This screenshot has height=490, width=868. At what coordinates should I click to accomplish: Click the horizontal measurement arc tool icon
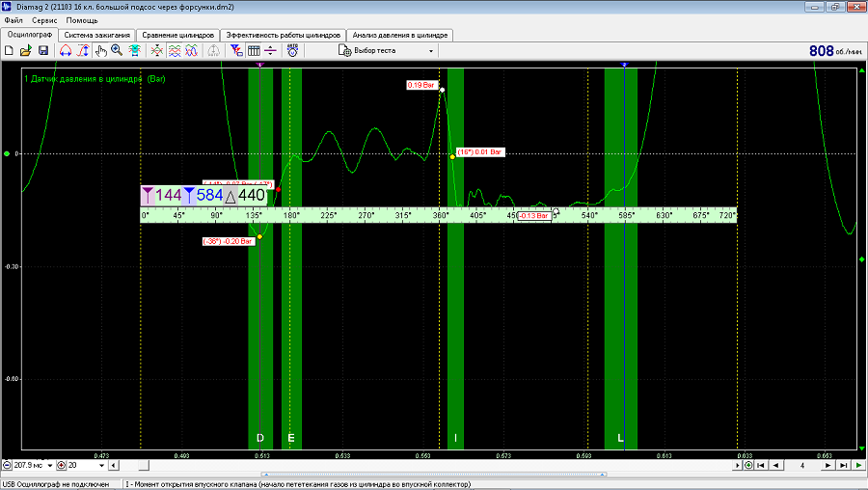66,50
